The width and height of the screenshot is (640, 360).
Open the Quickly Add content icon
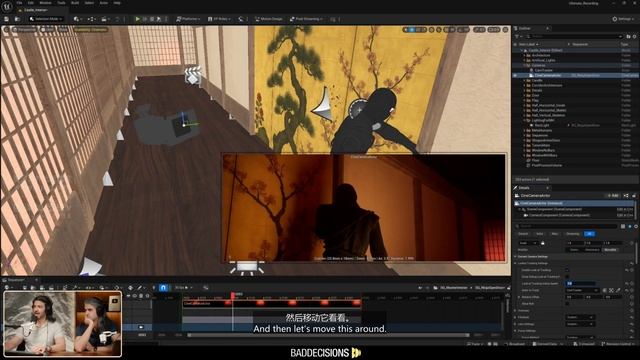click(78, 19)
